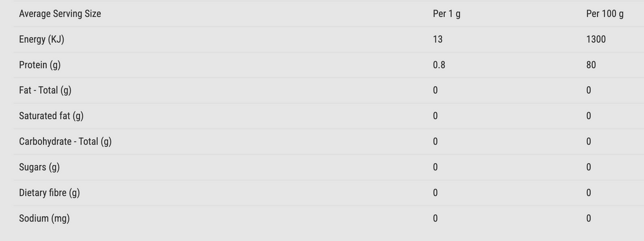Select the Sodium (mg) row label
The height and width of the screenshot is (241, 644).
pyautogui.click(x=45, y=218)
